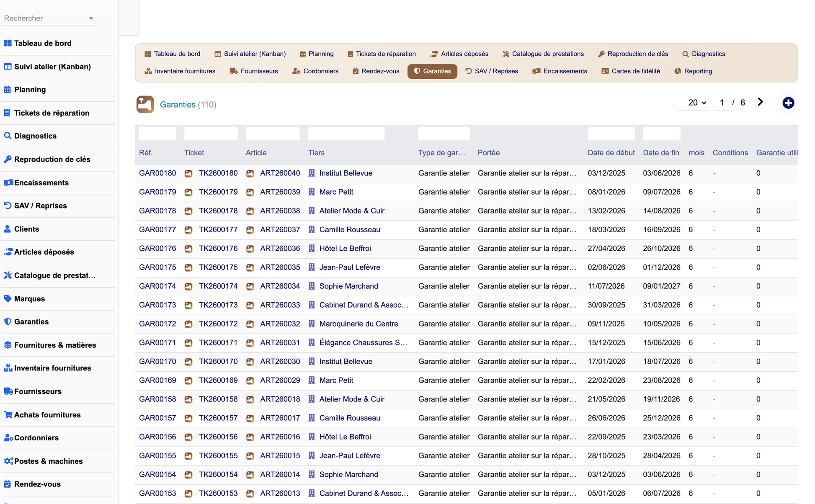Add a new warranty with plus icon
The image size is (815, 504).
pyautogui.click(x=788, y=103)
